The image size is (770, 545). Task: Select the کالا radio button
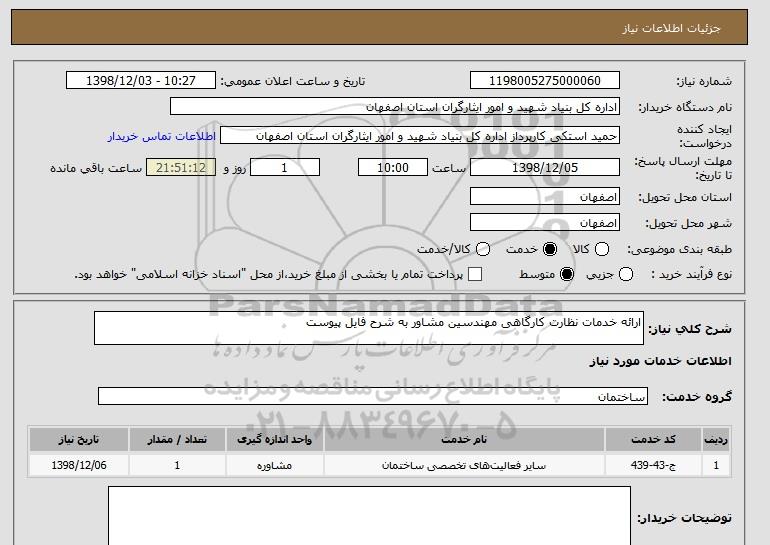pos(602,249)
